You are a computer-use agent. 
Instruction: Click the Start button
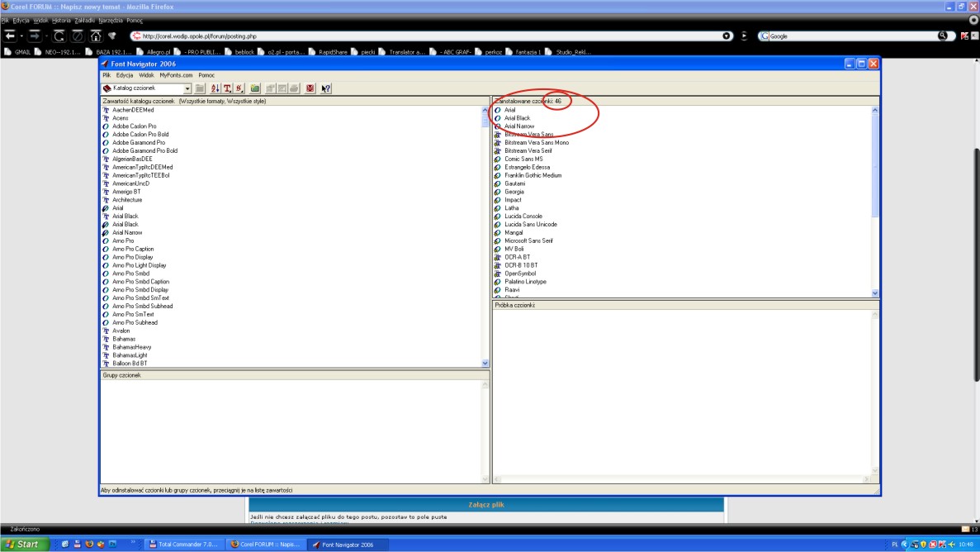23,544
